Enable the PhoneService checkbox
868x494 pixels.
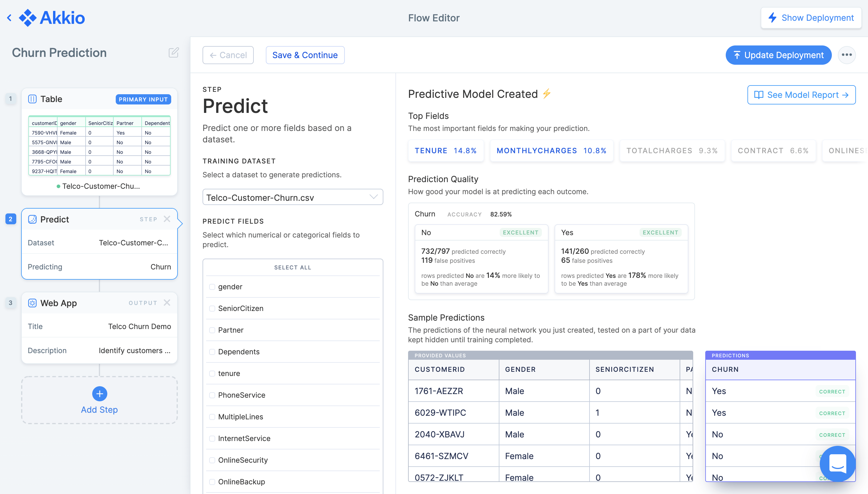pyautogui.click(x=212, y=395)
